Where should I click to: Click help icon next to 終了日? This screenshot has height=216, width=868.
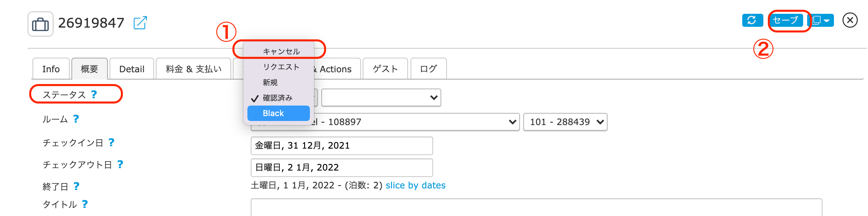coord(76,186)
